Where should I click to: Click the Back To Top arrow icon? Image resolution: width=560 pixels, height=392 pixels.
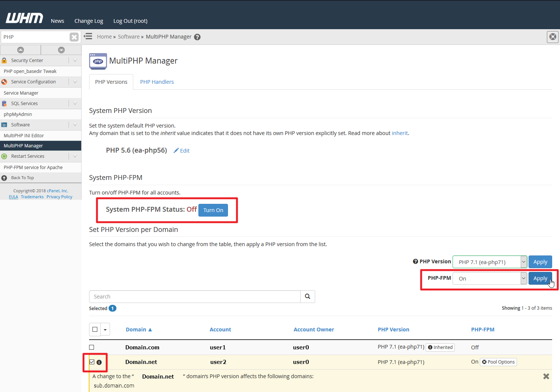click(x=4, y=178)
